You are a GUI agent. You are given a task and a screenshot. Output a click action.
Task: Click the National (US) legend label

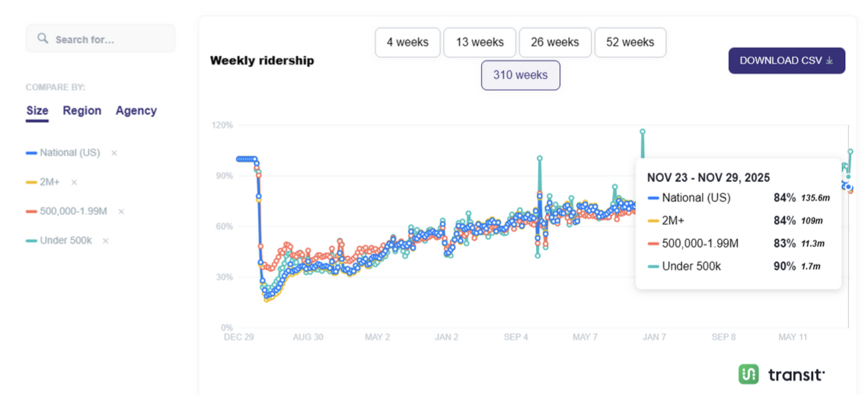click(x=70, y=153)
